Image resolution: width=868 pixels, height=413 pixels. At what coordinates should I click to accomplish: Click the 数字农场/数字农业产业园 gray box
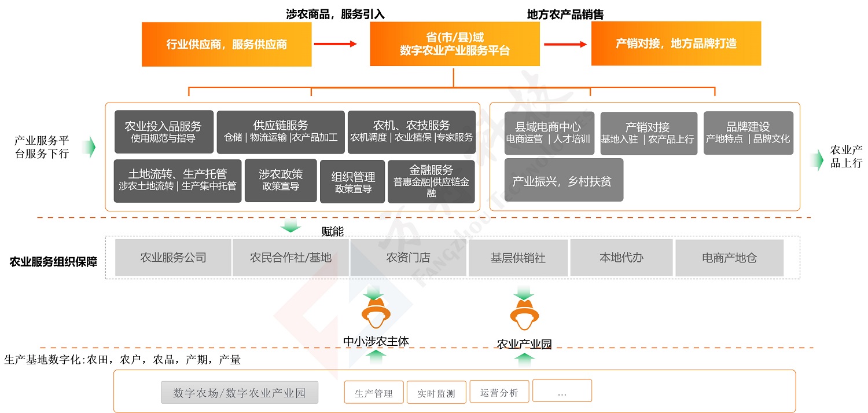(x=240, y=393)
